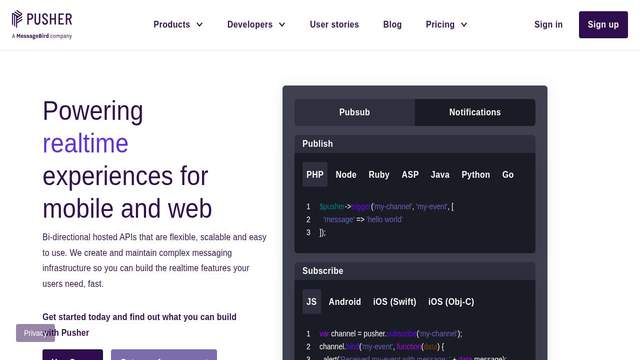Screen dimensions: 640x360
Task: Click the Privacy badge button
Action: 35,333
